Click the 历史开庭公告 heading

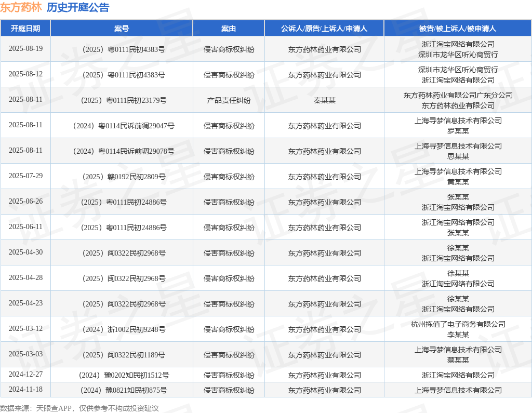coord(78,7)
